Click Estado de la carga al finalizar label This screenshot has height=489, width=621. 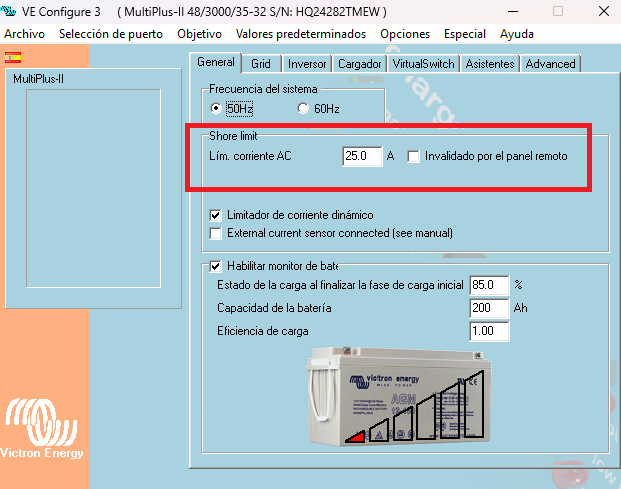point(340,285)
